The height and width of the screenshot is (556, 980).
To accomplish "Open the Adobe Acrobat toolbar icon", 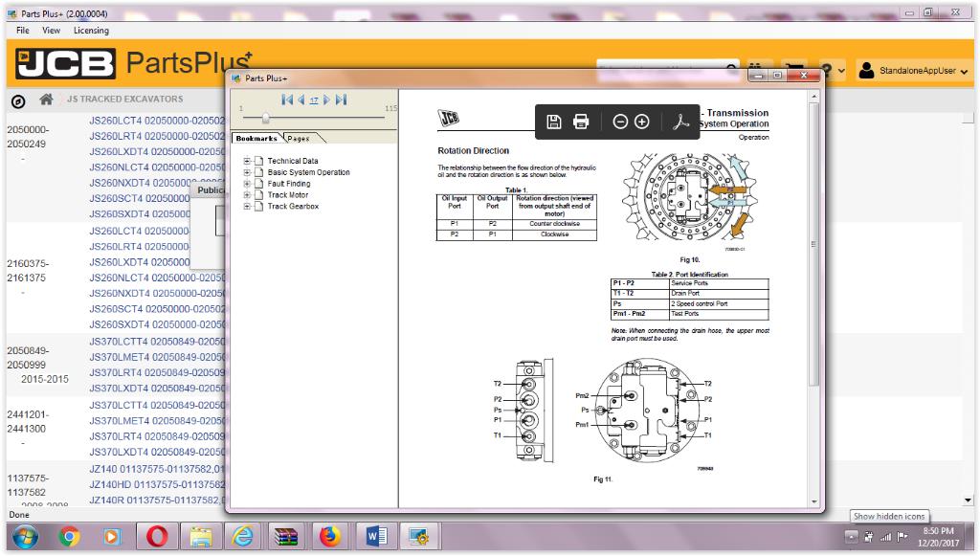I will [680, 122].
